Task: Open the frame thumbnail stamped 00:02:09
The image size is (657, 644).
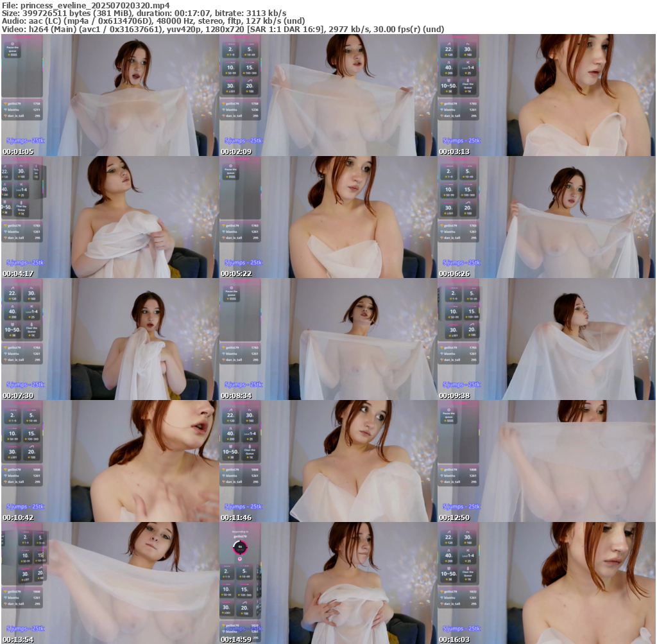Action: pos(328,95)
